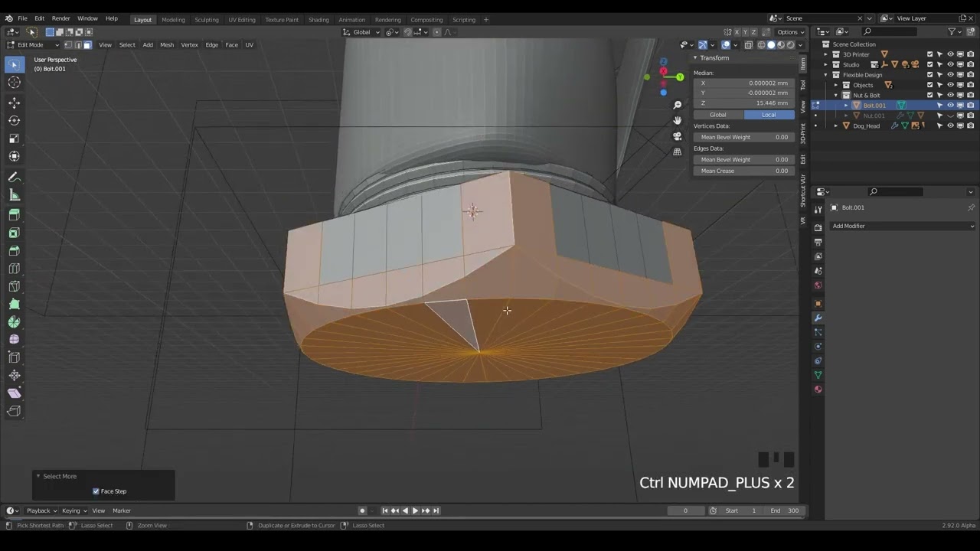Play the animation in timeline

point(415,510)
